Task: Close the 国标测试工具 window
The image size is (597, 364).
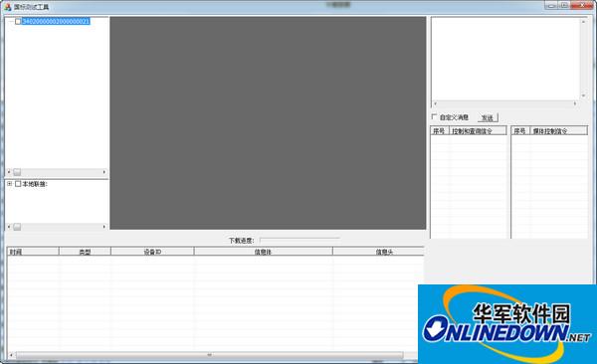Action: click(x=582, y=5)
